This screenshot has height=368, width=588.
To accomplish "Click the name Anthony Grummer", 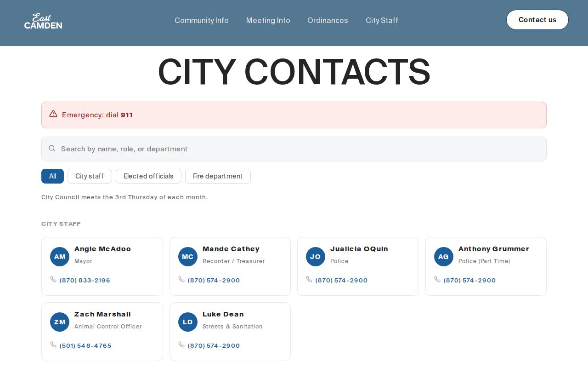I will tap(494, 249).
